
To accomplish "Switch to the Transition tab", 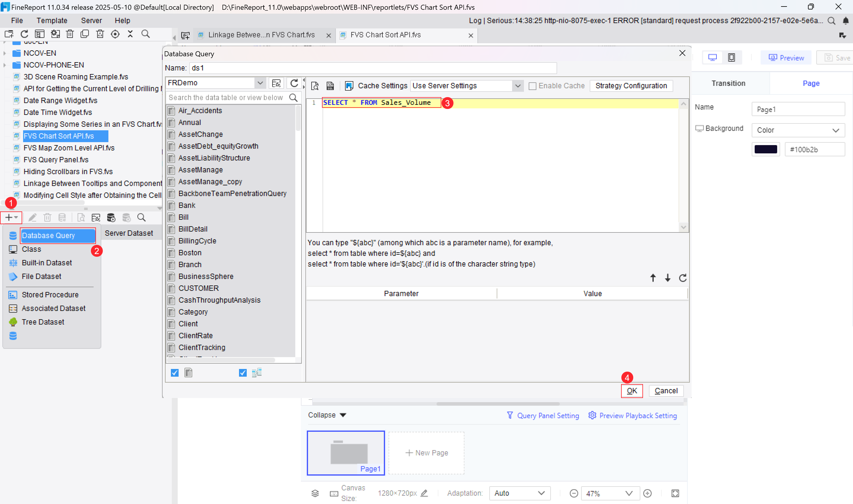I will (728, 83).
